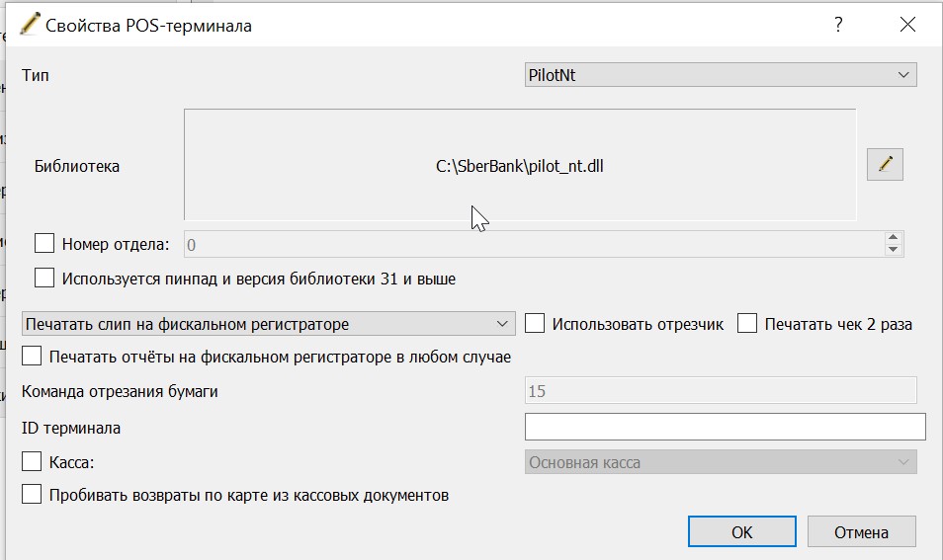Enable the Номер отдела checkbox
Screen dimensions: 943x560
(44, 243)
